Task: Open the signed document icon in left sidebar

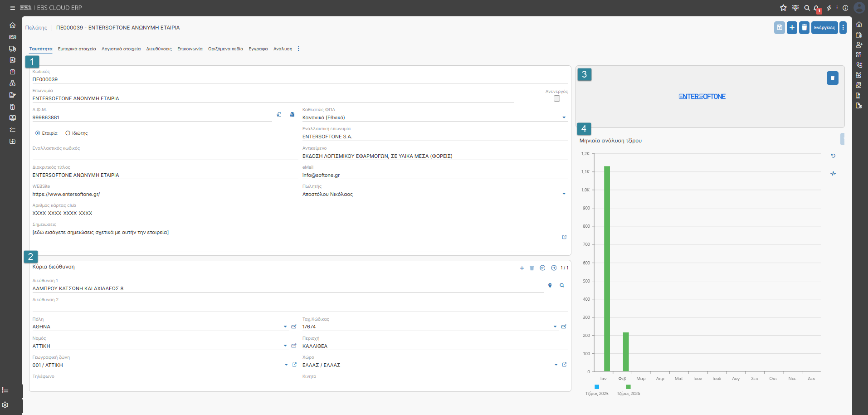Action: point(13,95)
